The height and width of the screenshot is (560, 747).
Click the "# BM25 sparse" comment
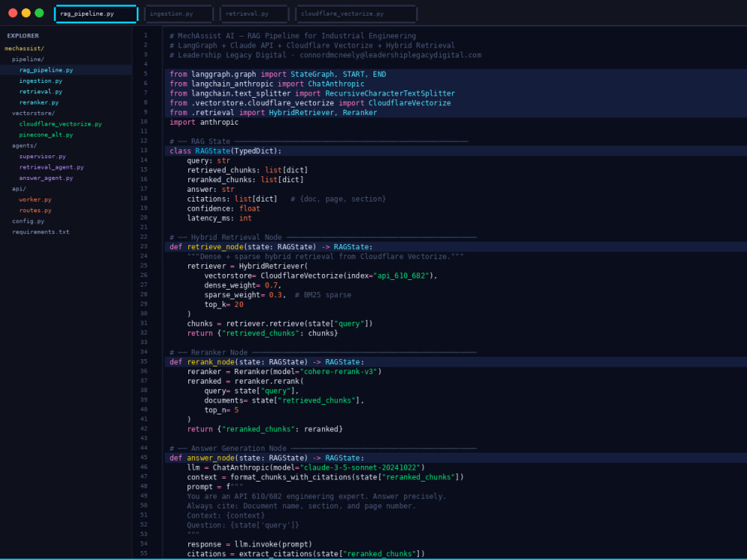coord(323,295)
